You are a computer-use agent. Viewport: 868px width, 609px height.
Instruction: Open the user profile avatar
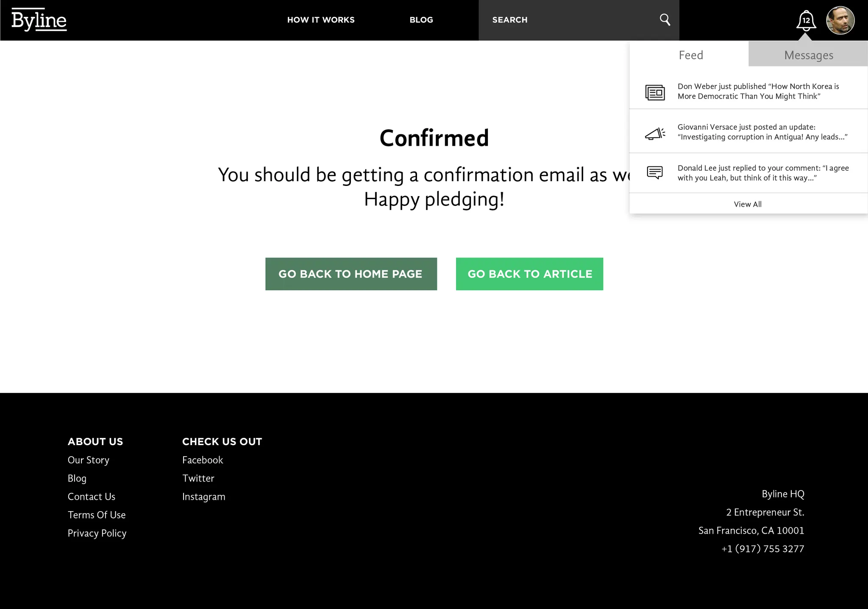840,20
